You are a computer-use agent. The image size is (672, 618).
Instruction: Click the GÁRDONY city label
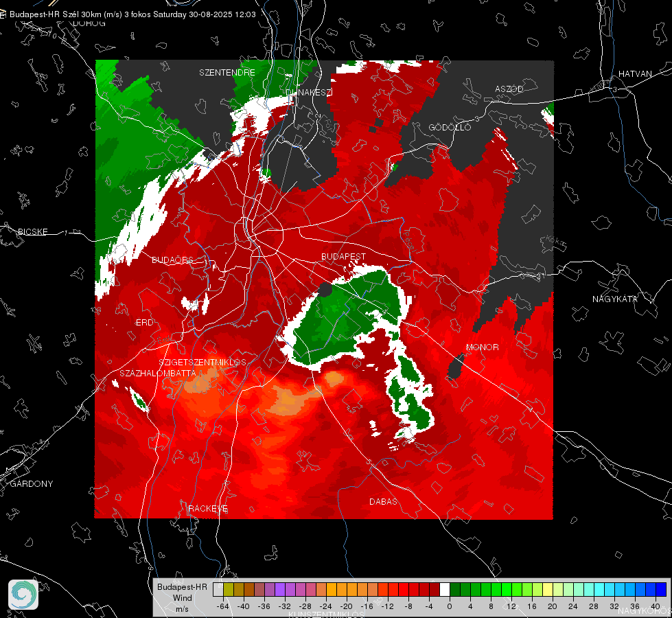[32, 484]
